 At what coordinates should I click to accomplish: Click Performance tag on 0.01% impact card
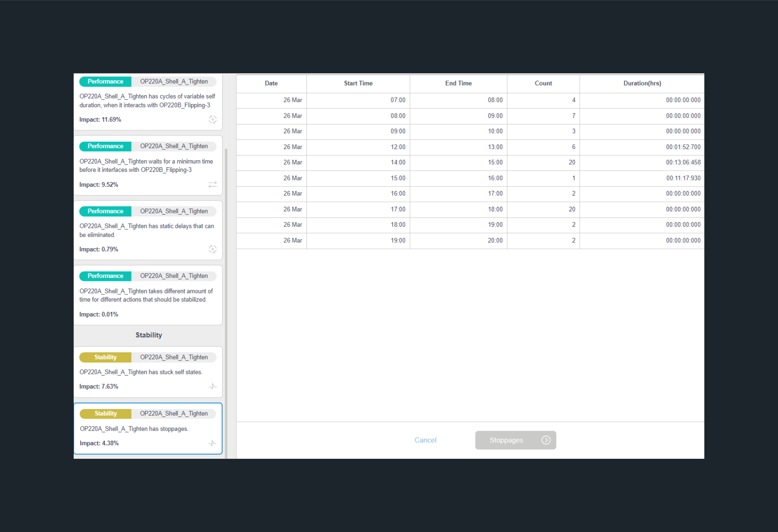click(106, 276)
